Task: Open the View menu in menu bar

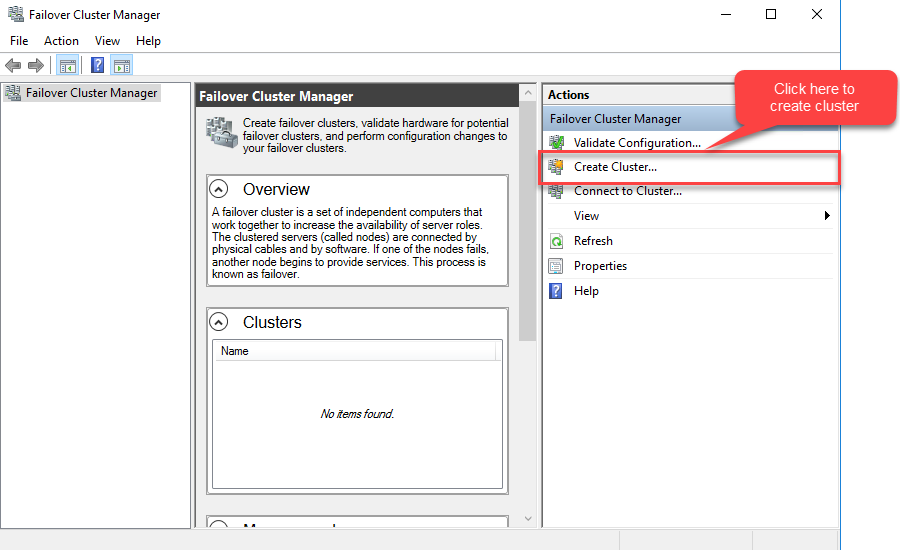Action: 107,41
